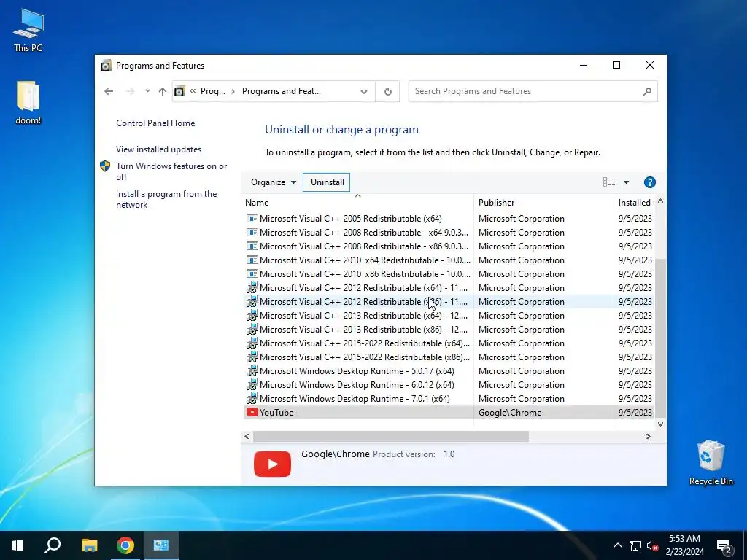The height and width of the screenshot is (560, 747).
Task: Click the Control Panel taskbar icon
Action: 161,545
